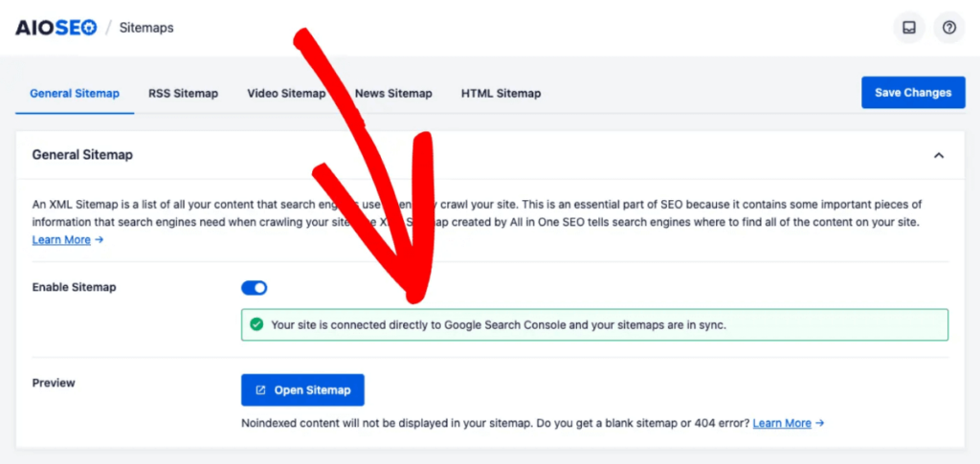
Task: Click arrow after 404 error Learn More
Action: [x=820, y=424]
